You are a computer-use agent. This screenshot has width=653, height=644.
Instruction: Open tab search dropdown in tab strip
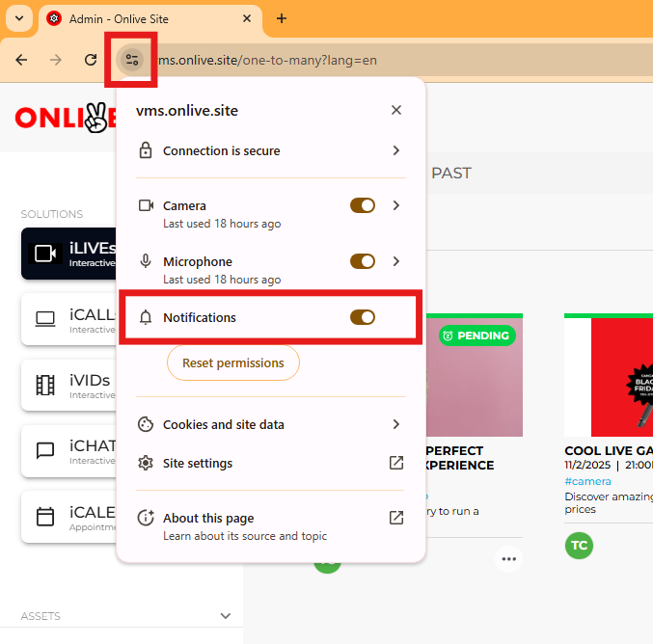click(18, 18)
